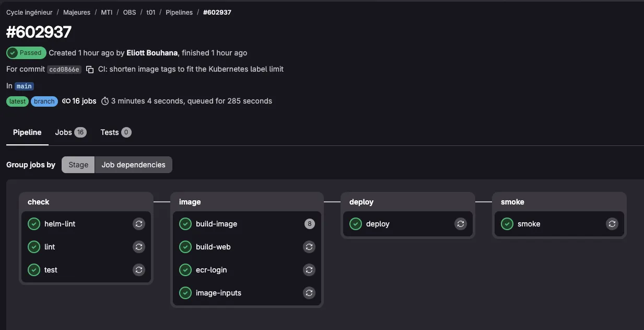
Task: Click image-inputs passed status icon
Action: [x=185, y=293]
